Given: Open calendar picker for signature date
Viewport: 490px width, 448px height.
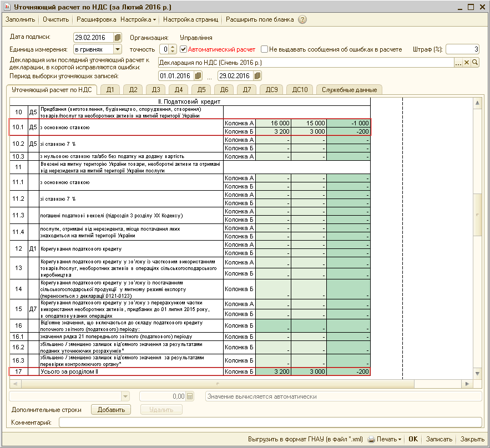Looking at the screenshot, I should click(118, 38).
